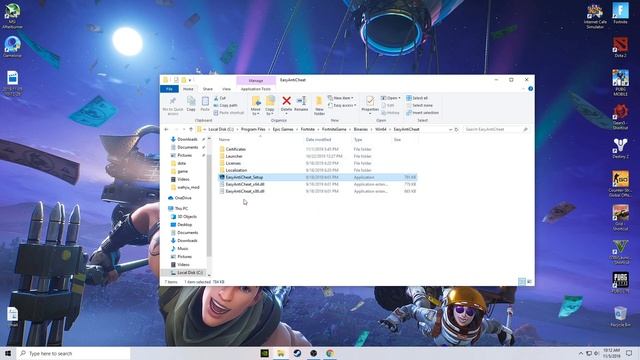The height and width of the screenshot is (360, 640).
Task: Open OneDrive in the navigation pane
Action: (x=183, y=198)
